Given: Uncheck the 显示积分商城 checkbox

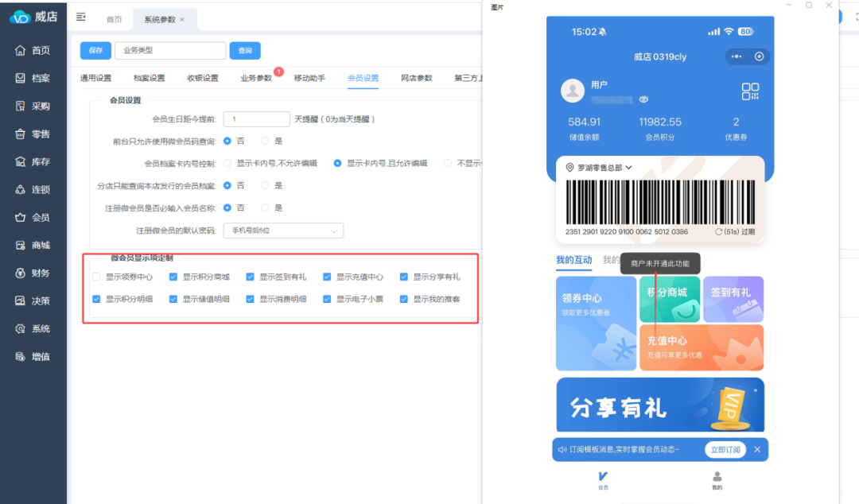Looking at the screenshot, I should tap(173, 277).
